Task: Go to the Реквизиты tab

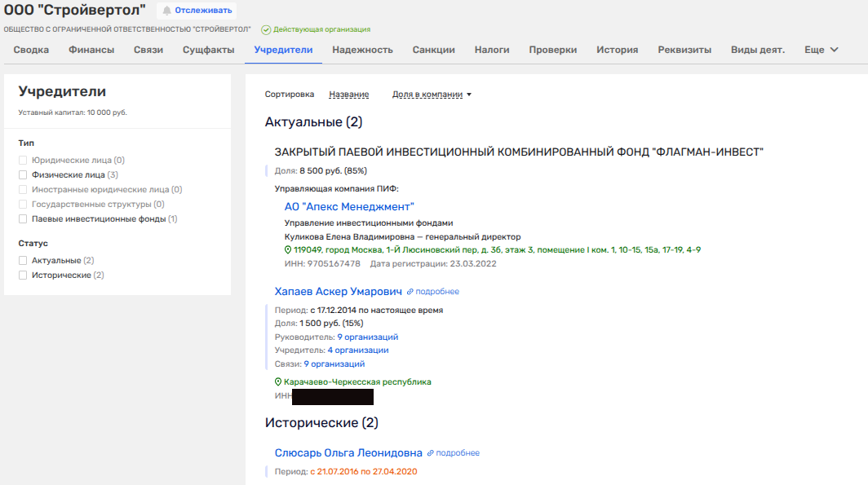Action: 684,50
